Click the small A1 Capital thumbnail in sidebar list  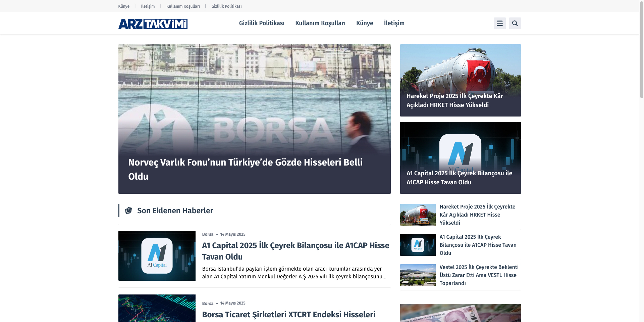click(x=418, y=245)
